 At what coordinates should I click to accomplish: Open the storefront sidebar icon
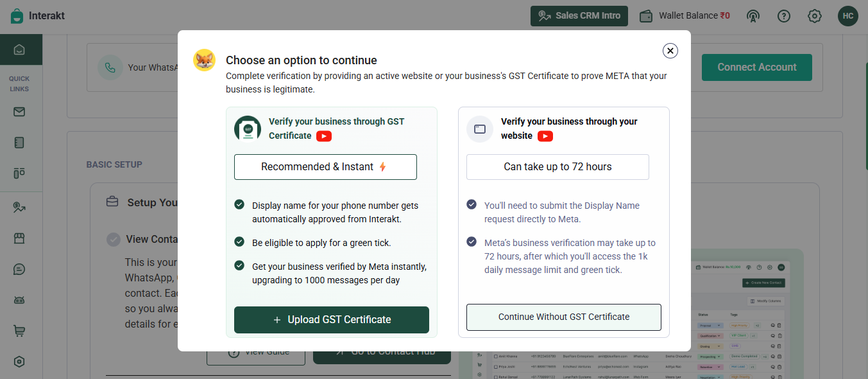(19, 238)
